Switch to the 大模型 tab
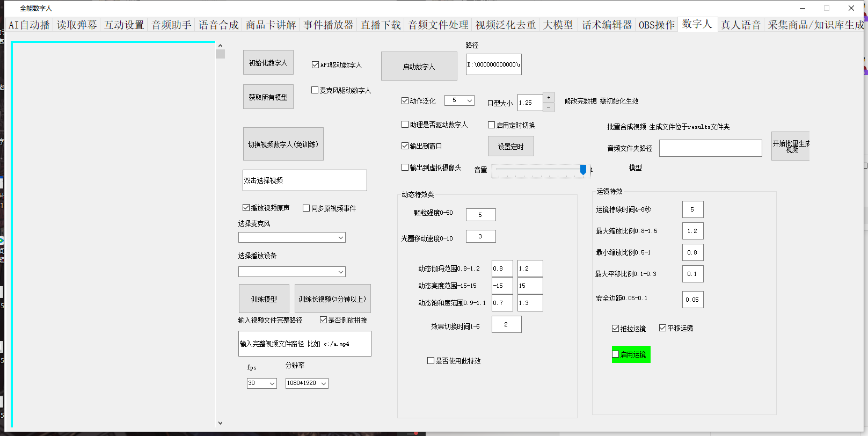Image resolution: width=868 pixels, height=436 pixels. pos(558,25)
